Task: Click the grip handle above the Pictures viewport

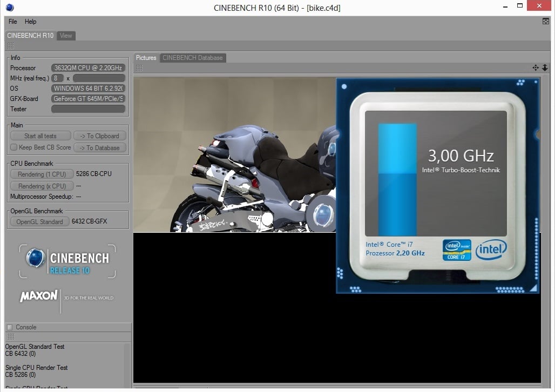Action: (x=139, y=68)
